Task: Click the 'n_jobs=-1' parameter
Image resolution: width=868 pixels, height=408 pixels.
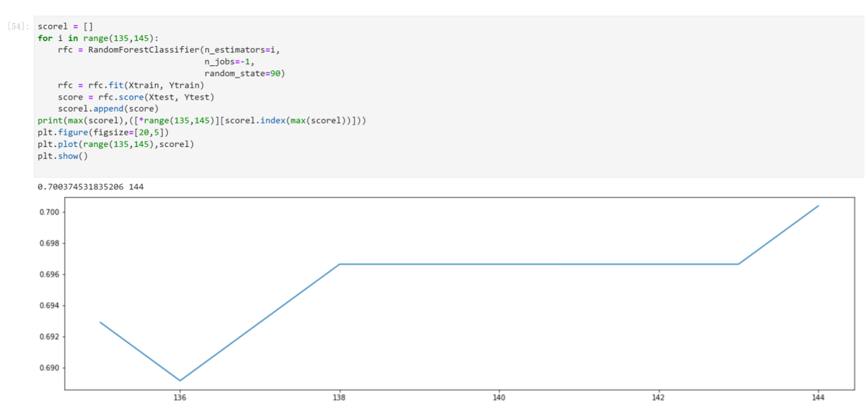Action: pyautogui.click(x=229, y=62)
